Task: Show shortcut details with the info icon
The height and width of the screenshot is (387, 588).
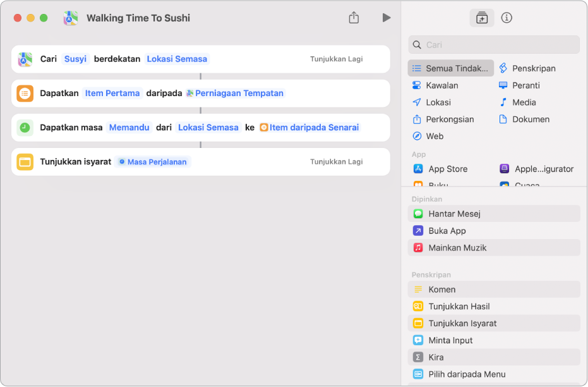Action: click(507, 18)
